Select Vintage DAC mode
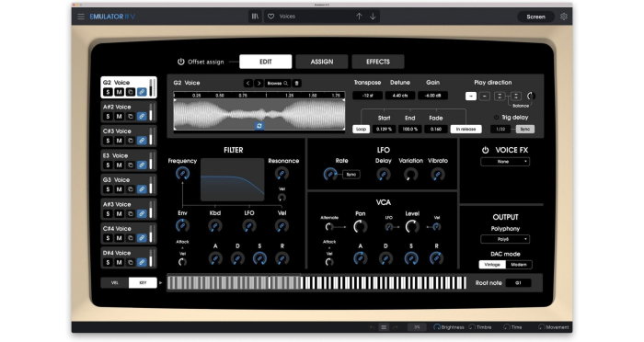Screen dimensions: 644x342 click(492, 265)
